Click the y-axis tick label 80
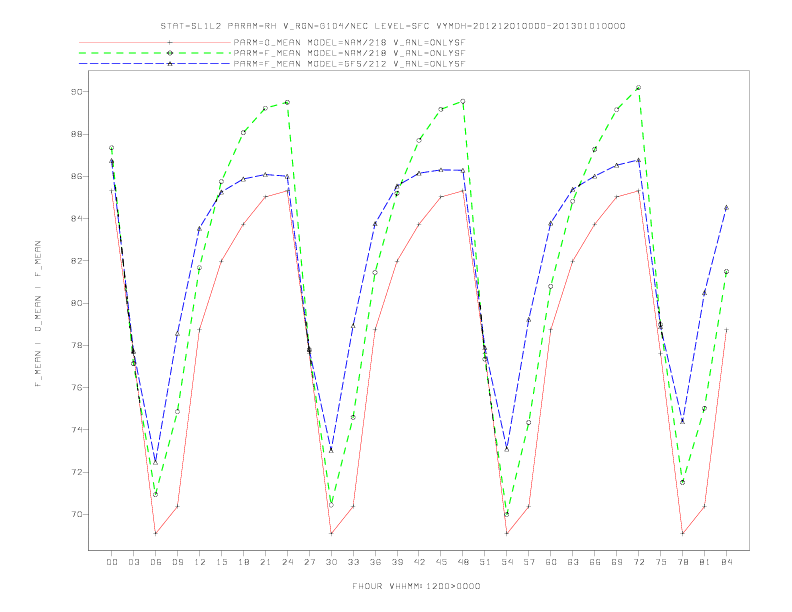Image resolution: width=792 pixels, height=612 pixels. [x=76, y=303]
